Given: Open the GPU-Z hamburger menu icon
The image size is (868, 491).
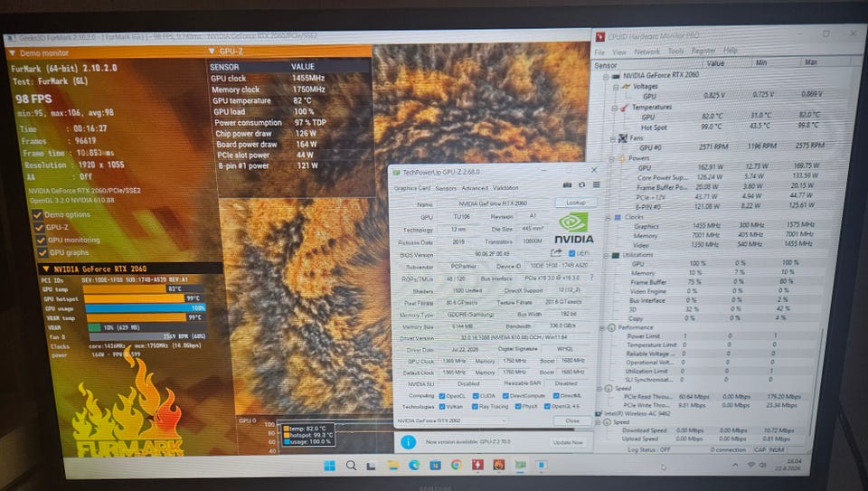Looking at the screenshot, I should (596, 184).
